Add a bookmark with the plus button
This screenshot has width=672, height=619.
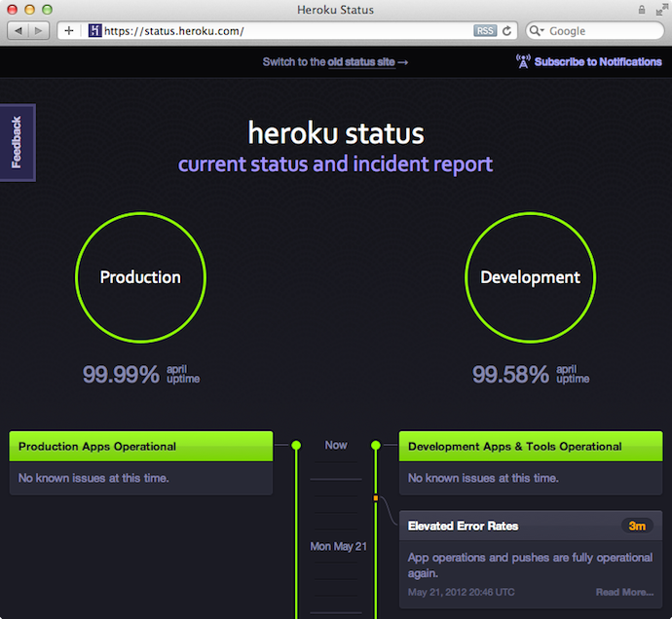click(69, 31)
